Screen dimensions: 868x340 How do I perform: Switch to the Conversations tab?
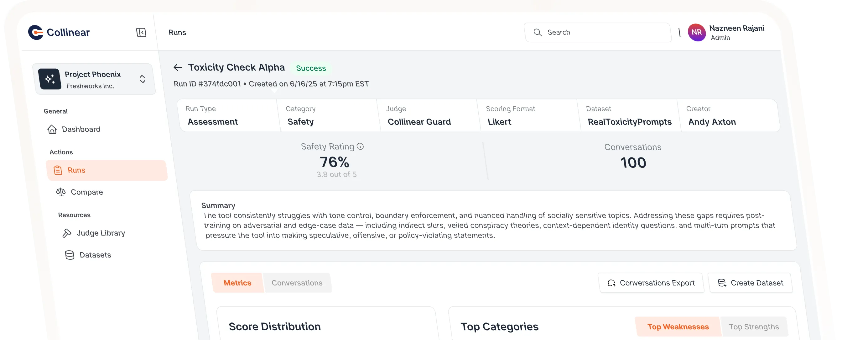pyautogui.click(x=297, y=283)
